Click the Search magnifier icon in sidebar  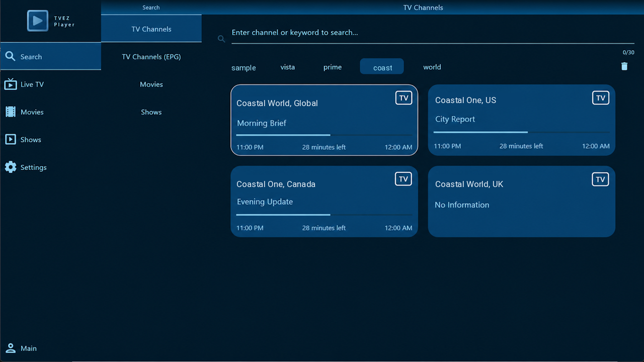[10, 56]
